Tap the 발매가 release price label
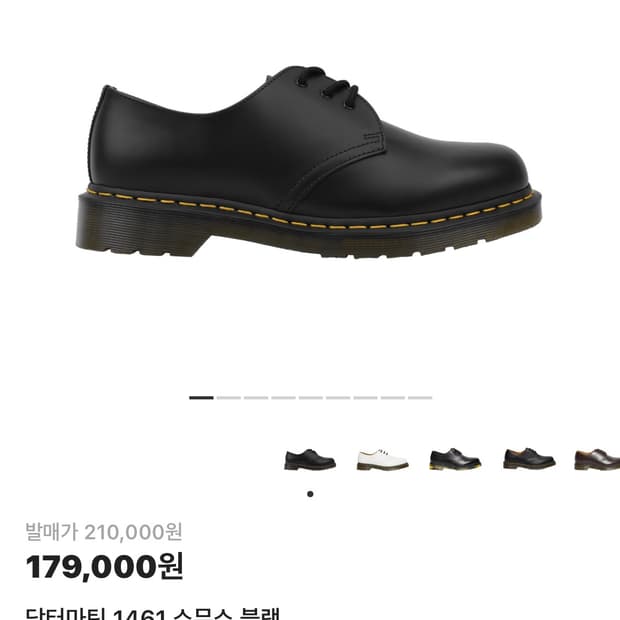 pyautogui.click(x=52, y=532)
